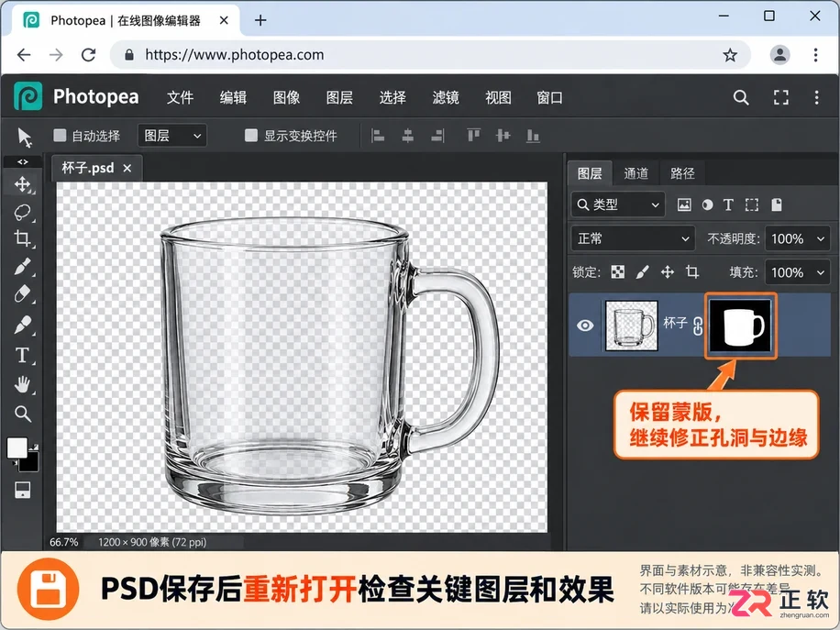Reload the browser page
The width and height of the screenshot is (840, 630).
pos(88,55)
